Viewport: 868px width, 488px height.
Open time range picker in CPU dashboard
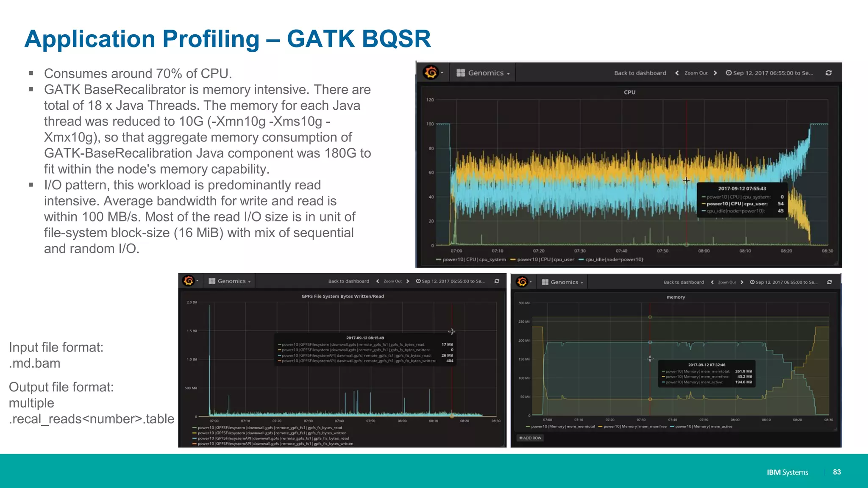(769, 73)
